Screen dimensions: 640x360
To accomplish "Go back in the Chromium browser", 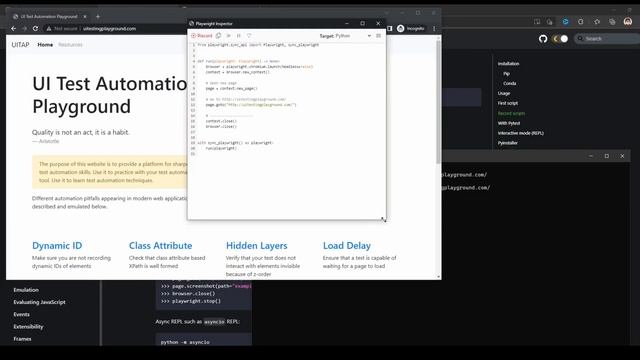I will click(x=13, y=29).
